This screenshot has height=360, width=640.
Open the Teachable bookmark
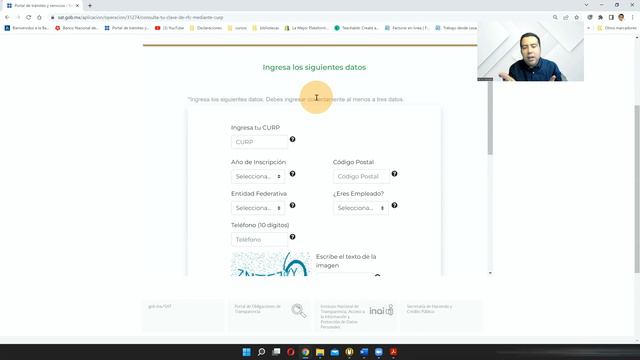(357, 28)
